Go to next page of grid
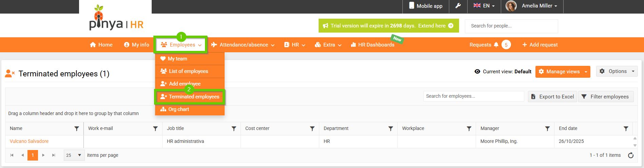The height and width of the screenshot is (168, 644). tap(43, 155)
